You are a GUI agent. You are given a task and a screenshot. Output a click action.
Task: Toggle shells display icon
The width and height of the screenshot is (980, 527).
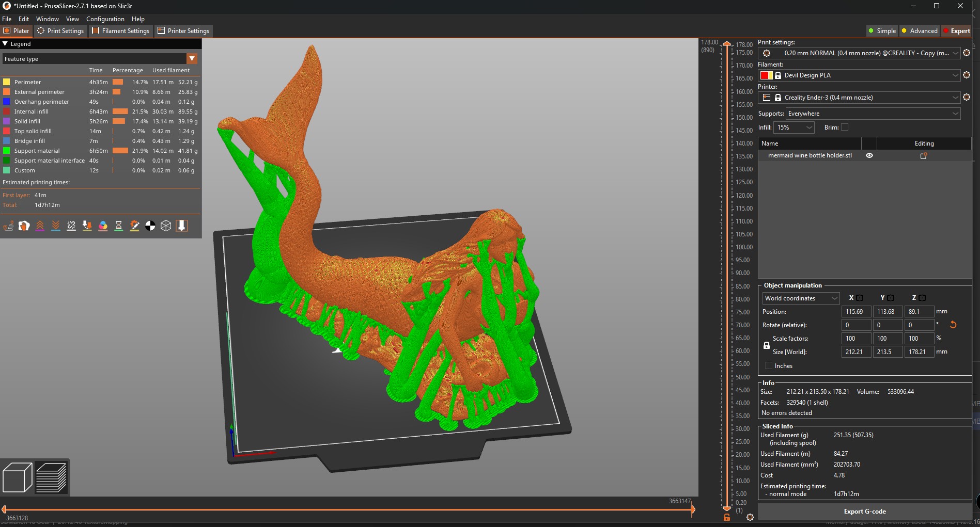coord(166,226)
